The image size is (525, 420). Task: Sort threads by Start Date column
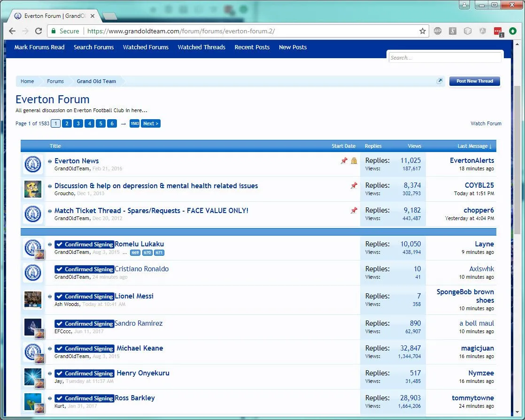tap(343, 146)
